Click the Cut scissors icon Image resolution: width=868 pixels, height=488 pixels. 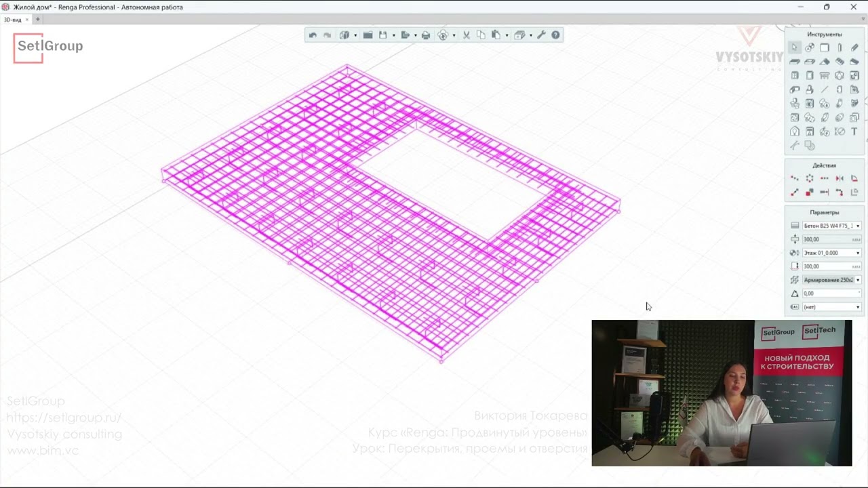(x=467, y=35)
